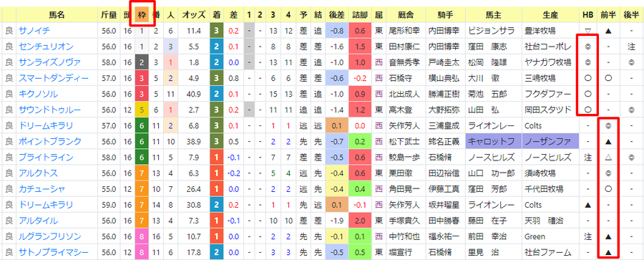Viewport: 644px width, 260px height.
Task: Select owner cell 里見 治
Action: [x=493, y=252]
